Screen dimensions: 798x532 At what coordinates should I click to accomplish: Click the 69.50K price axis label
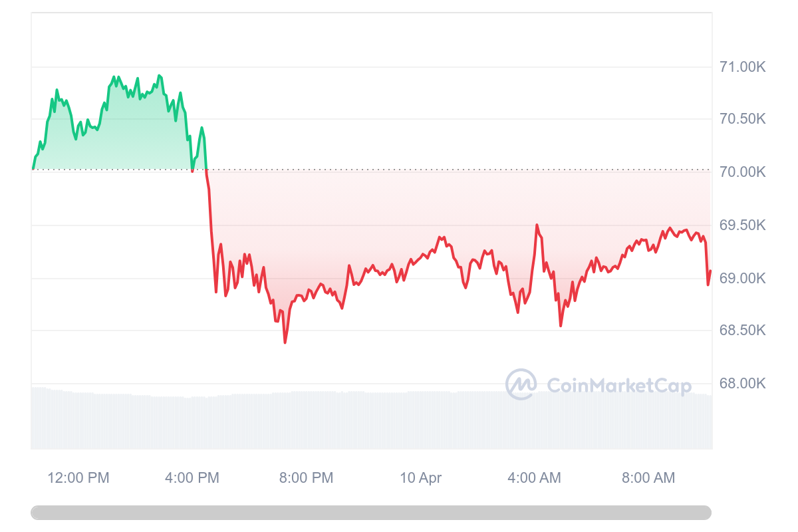(x=743, y=225)
